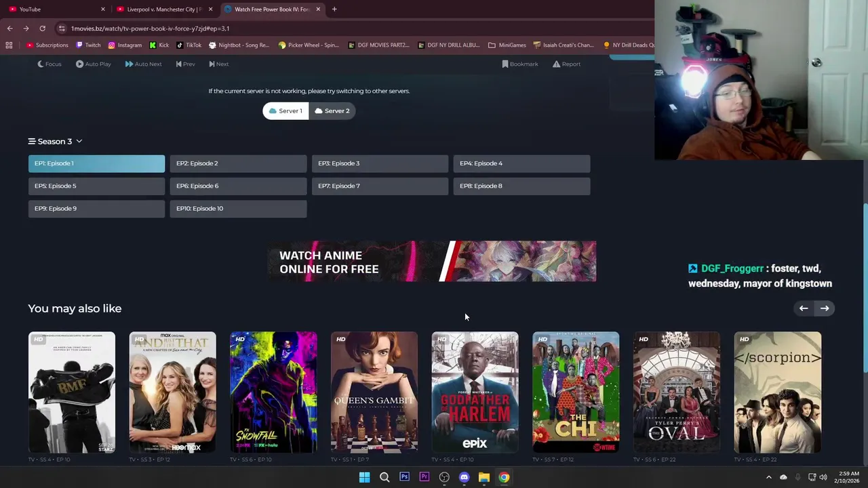Open the Snowfall poster
868x488 pixels.
point(273,392)
